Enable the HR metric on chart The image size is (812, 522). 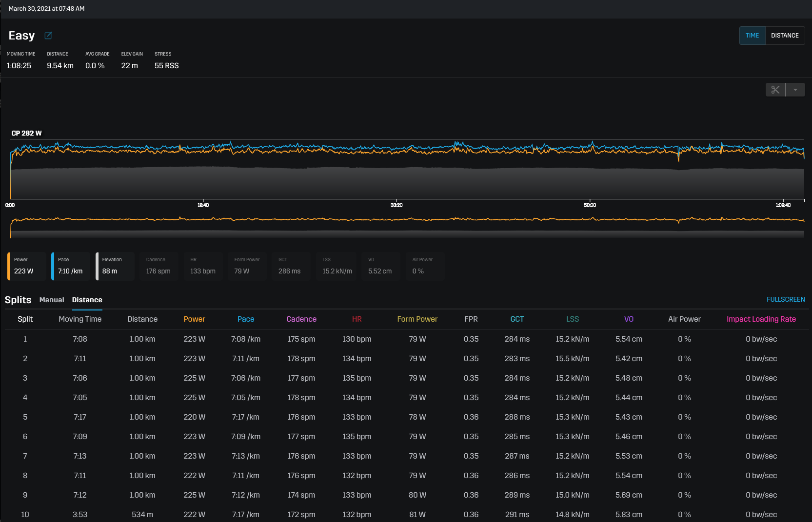(203, 266)
